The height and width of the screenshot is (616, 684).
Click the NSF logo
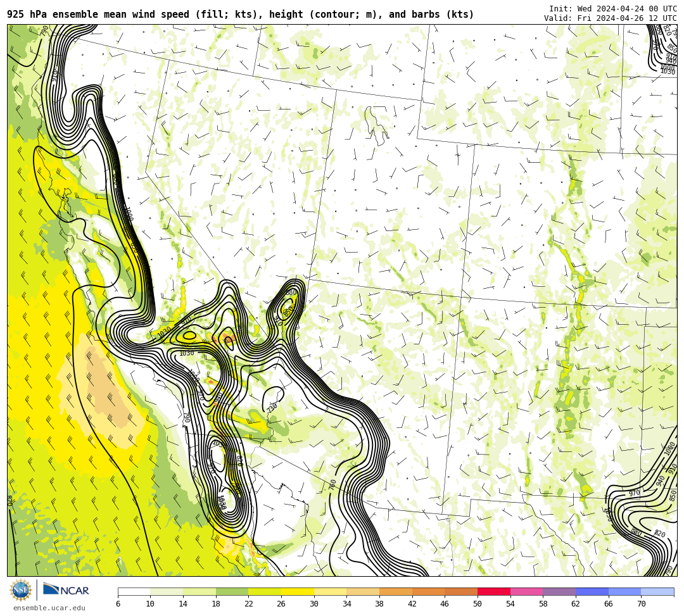(x=20, y=590)
